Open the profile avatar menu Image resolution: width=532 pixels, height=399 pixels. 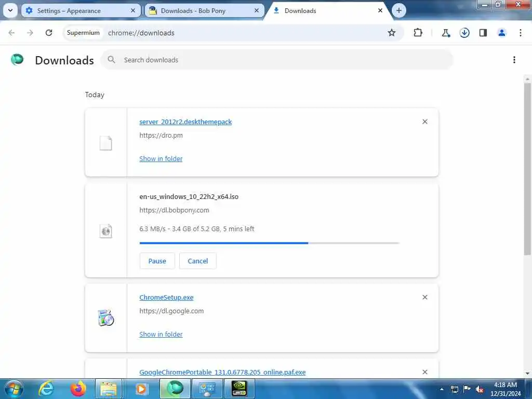coord(502,33)
